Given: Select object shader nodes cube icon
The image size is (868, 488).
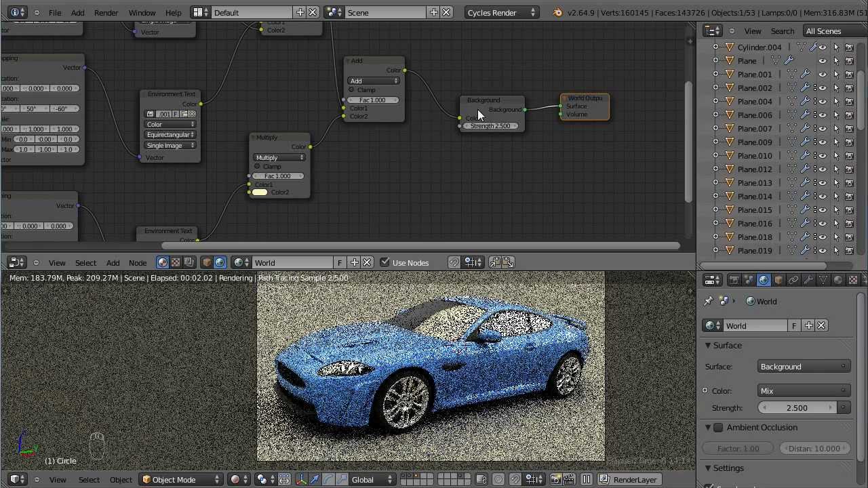Looking at the screenshot, I should [207, 262].
